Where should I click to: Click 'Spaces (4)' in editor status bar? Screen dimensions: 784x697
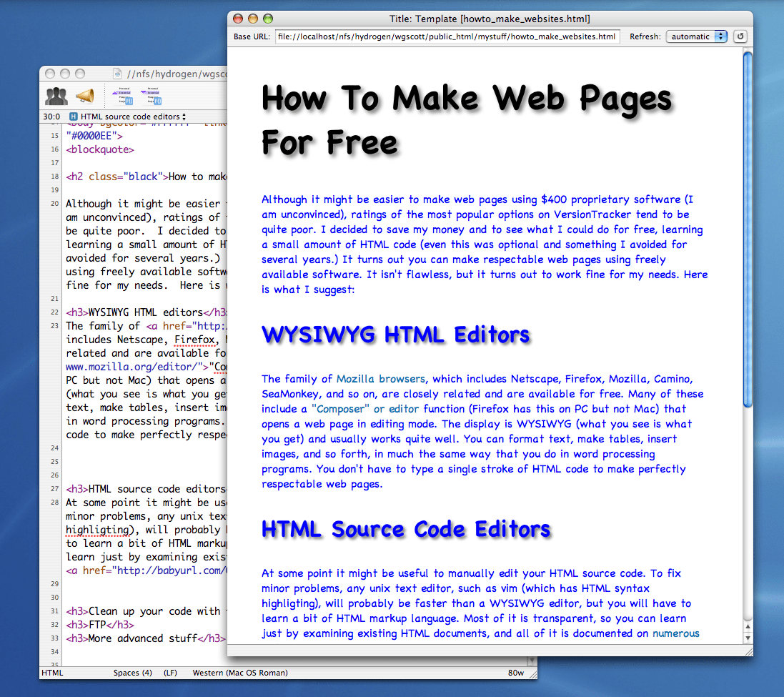tap(132, 673)
